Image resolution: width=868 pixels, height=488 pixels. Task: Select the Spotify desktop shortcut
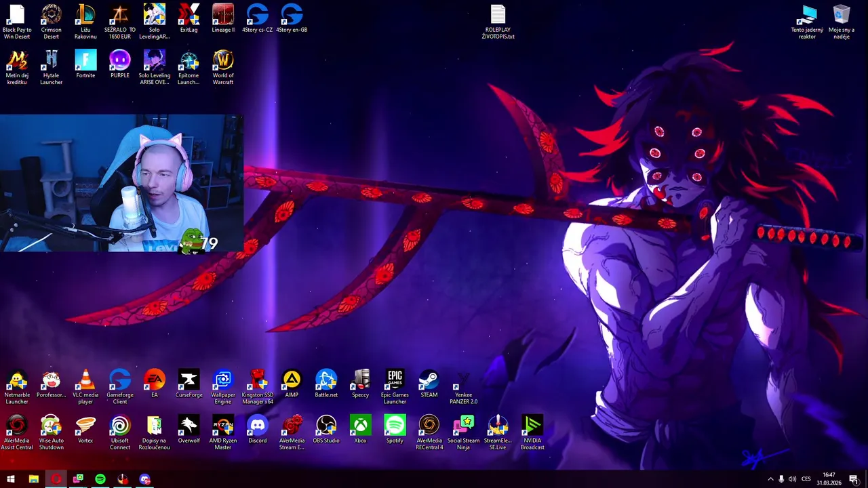click(x=395, y=429)
